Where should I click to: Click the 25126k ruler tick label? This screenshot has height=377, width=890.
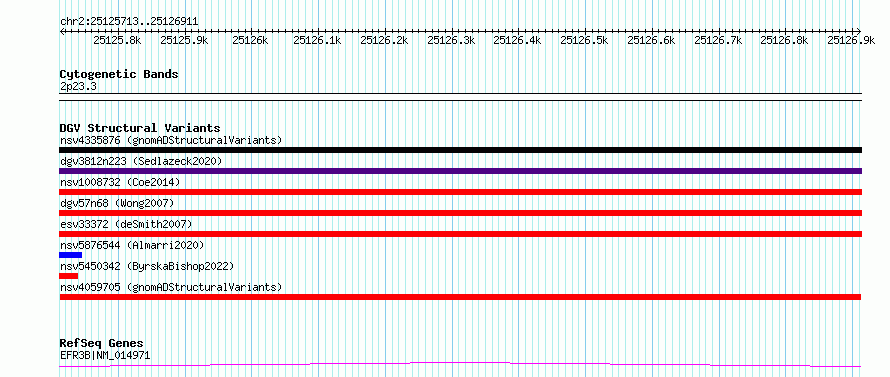coord(250,40)
